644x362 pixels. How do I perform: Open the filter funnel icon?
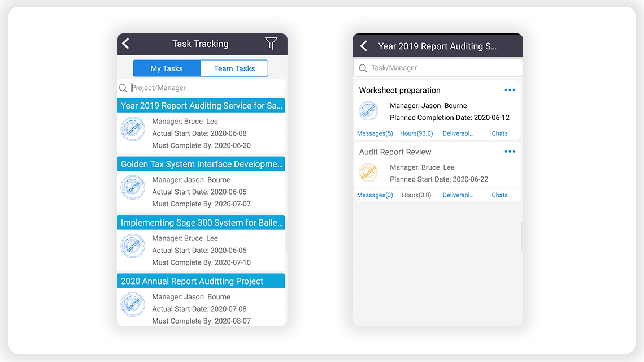(x=271, y=44)
